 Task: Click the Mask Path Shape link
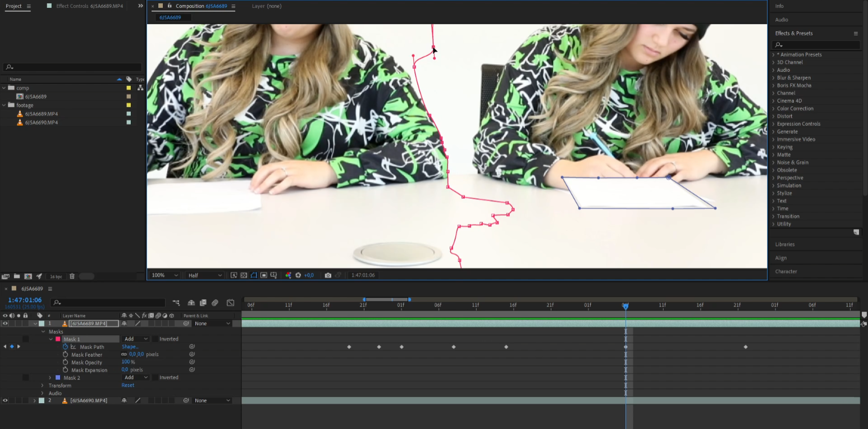(x=130, y=347)
